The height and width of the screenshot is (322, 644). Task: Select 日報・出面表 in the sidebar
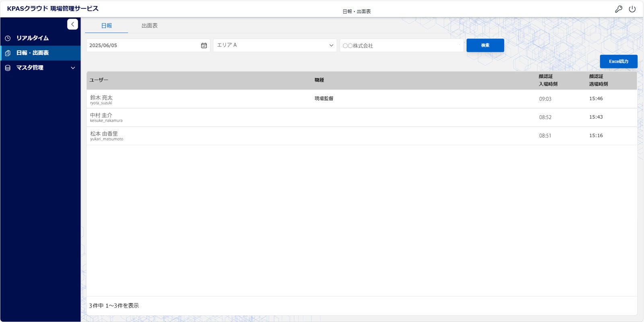tap(40, 53)
